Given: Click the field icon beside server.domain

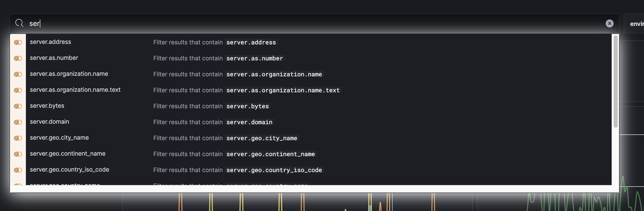Looking at the screenshot, I should 18,122.
